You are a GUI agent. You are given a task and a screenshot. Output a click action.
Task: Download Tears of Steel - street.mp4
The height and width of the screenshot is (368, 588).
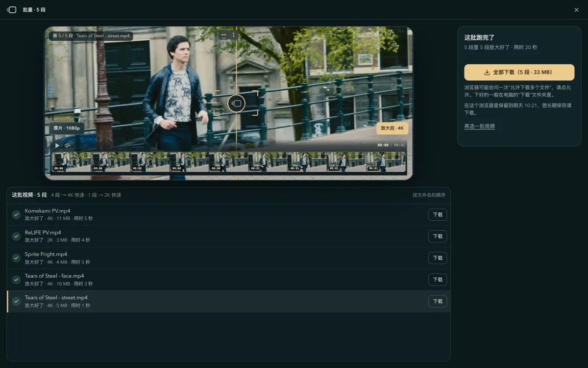(438, 301)
